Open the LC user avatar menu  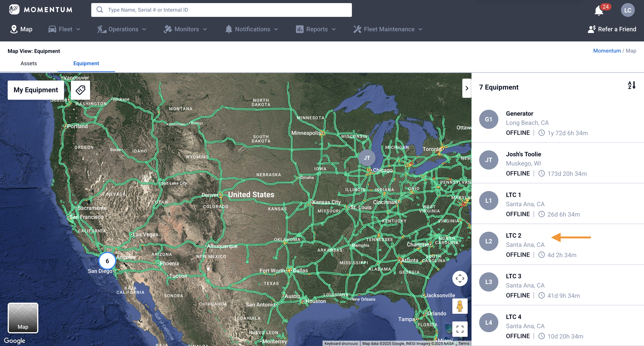(x=628, y=10)
